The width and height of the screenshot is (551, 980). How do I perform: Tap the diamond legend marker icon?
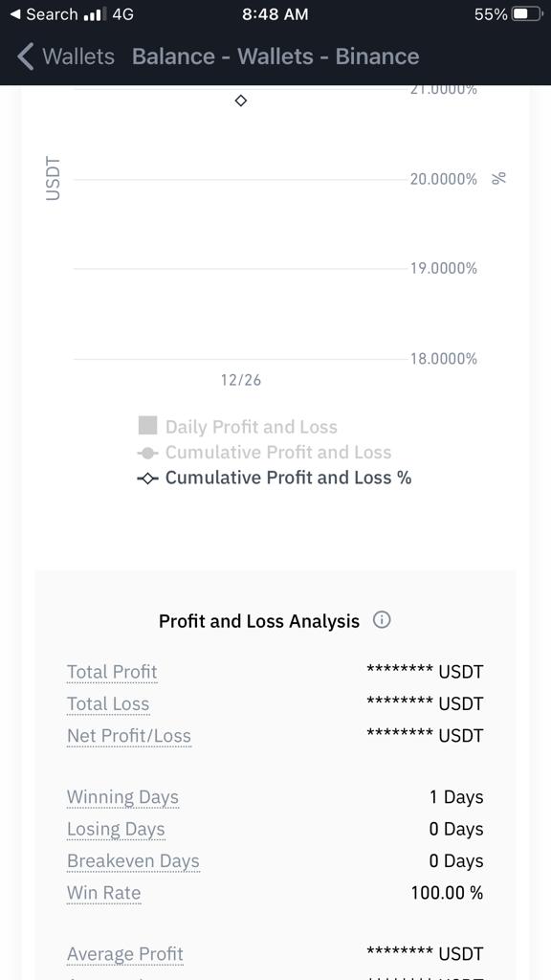(x=147, y=479)
